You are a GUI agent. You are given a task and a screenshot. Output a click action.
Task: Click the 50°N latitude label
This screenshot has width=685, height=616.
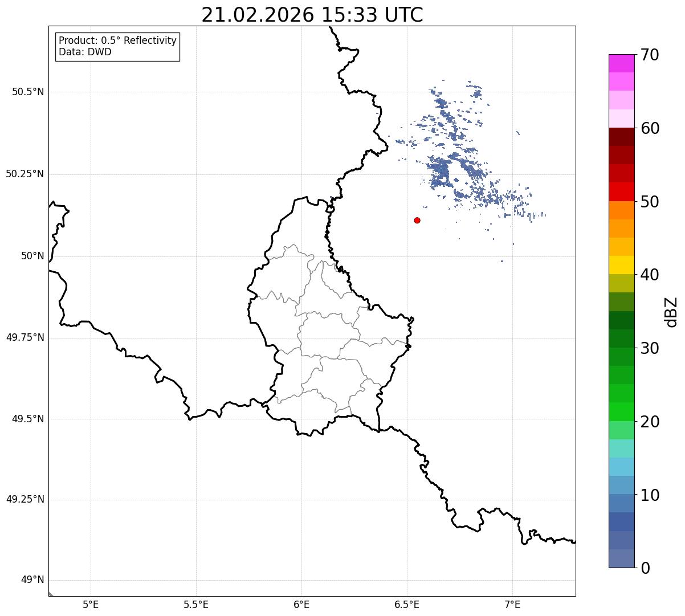click(32, 256)
